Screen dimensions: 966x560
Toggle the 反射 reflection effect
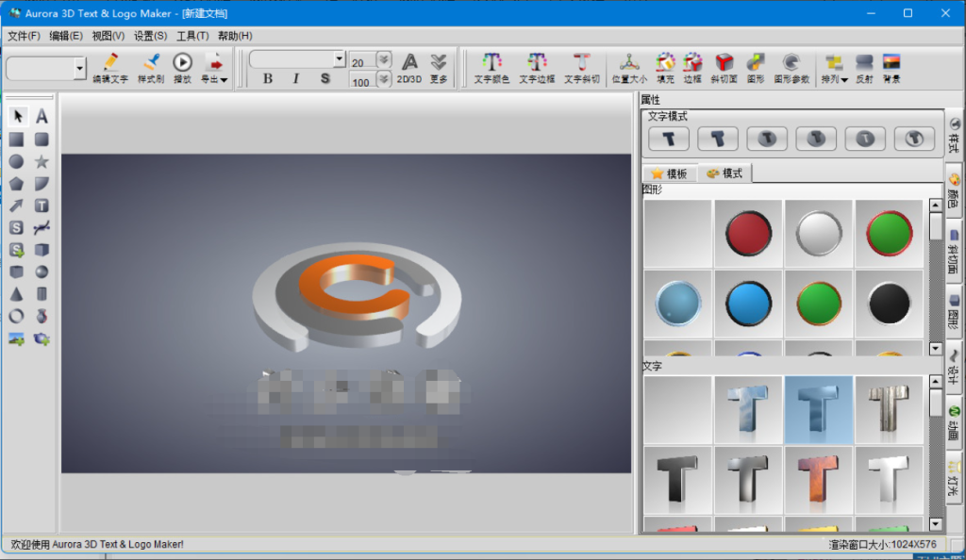coord(864,68)
